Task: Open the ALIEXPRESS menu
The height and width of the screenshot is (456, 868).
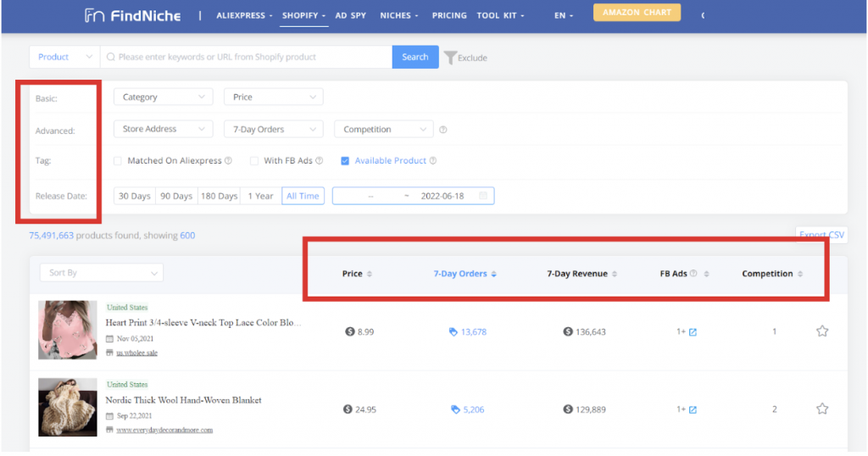Action: (244, 15)
